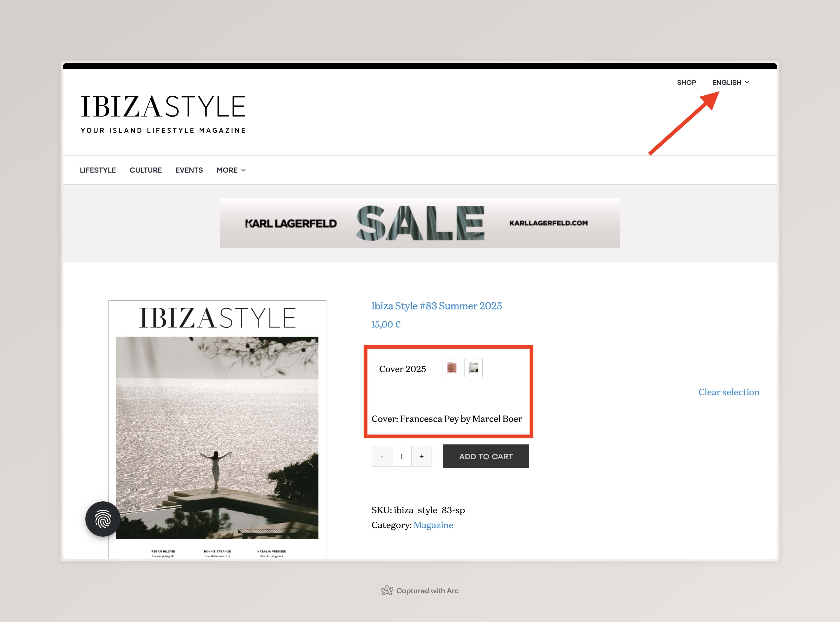Open the Magazine category link
This screenshot has height=622, width=840.
tap(433, 525)
